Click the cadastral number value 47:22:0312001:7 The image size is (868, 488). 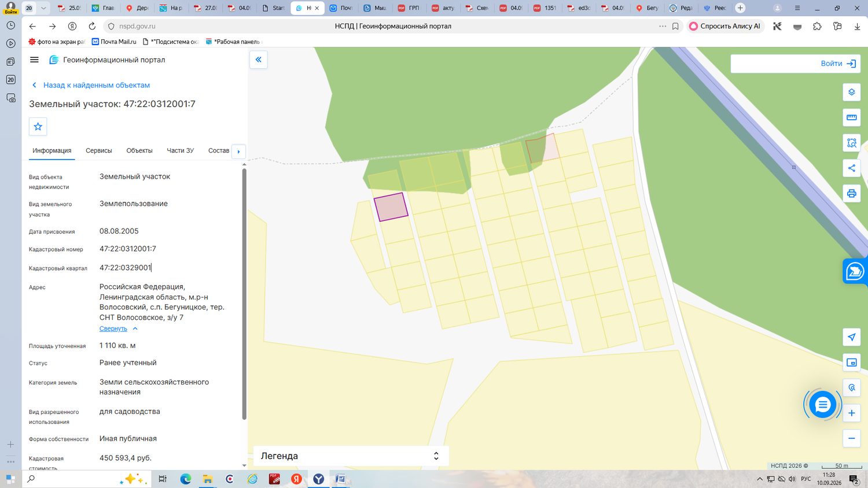click(x=128, y=249)
